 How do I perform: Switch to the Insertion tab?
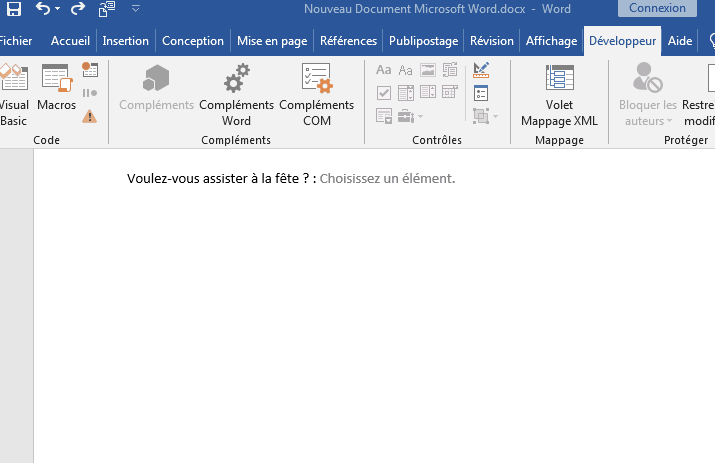click(125, 41)
